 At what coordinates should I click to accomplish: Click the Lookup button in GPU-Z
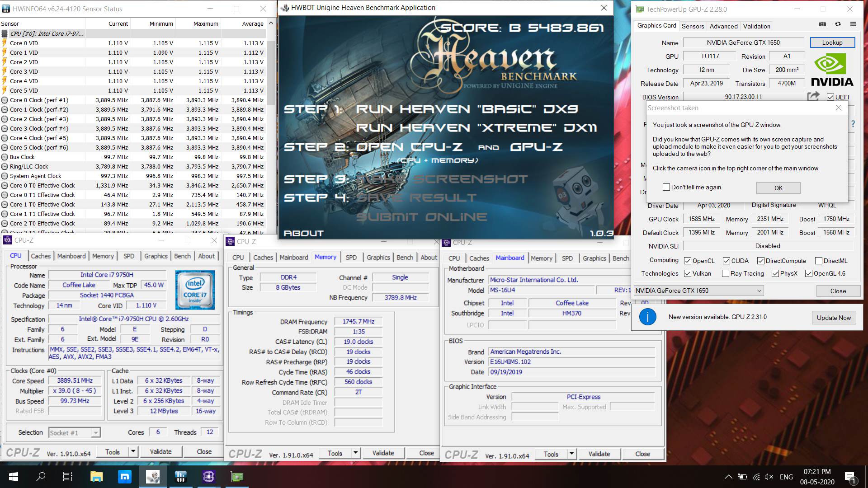click(x=832, y=42)
